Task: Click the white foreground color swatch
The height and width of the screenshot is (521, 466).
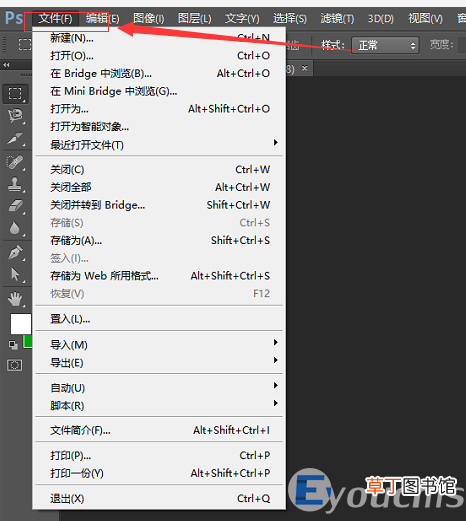Action: (x=21, y=324)
